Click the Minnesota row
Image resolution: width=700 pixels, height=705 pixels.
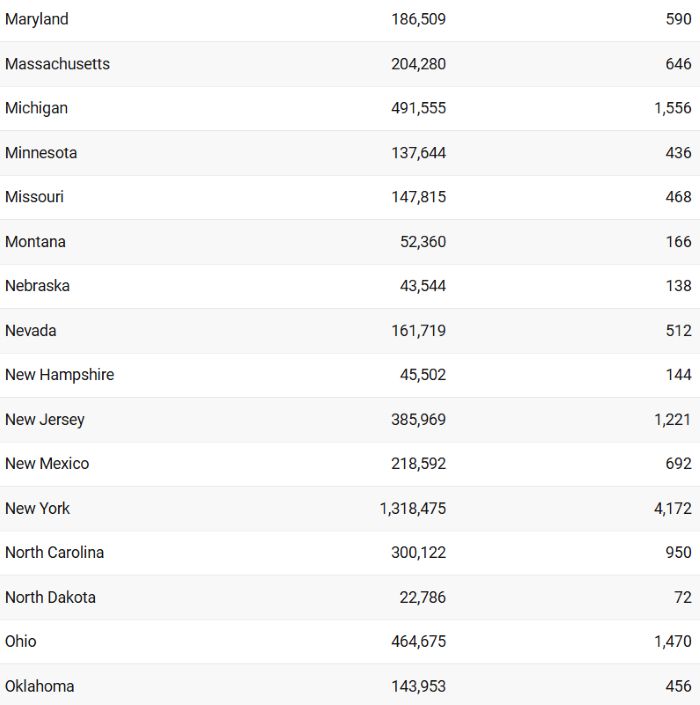pyautogui.click(x=350, y=153)
